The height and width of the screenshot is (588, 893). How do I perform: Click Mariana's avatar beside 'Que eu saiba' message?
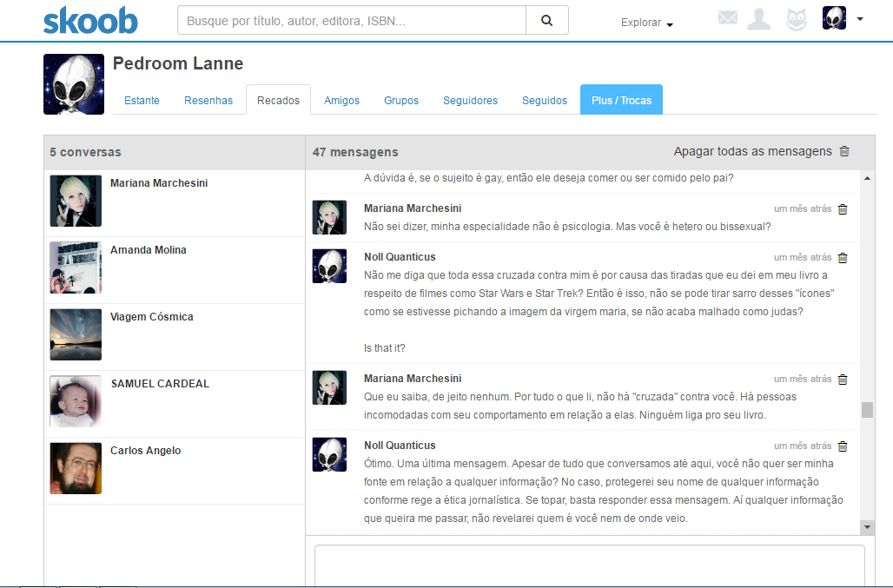point(329,387)
